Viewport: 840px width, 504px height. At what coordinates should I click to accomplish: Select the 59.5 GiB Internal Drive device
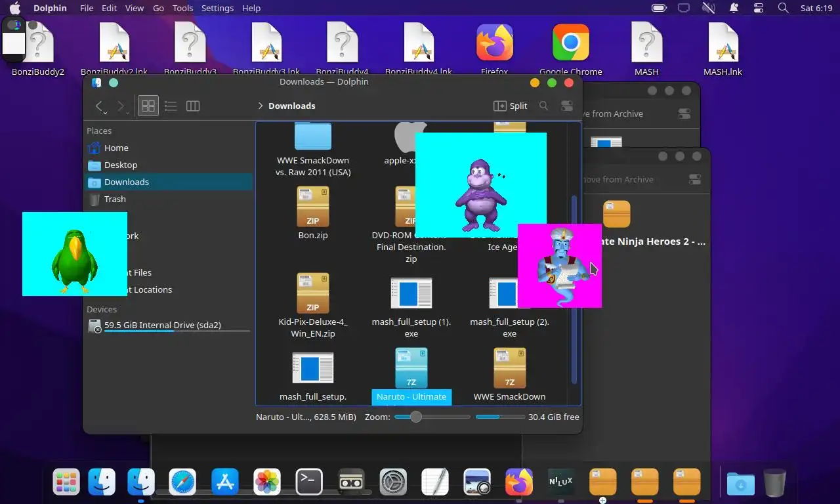coord(169,325)
